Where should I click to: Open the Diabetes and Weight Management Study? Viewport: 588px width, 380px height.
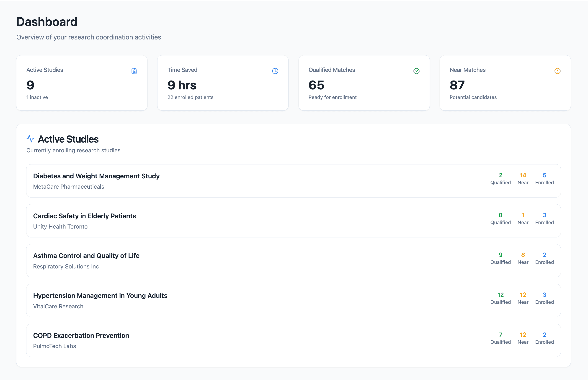click(293, 181)
